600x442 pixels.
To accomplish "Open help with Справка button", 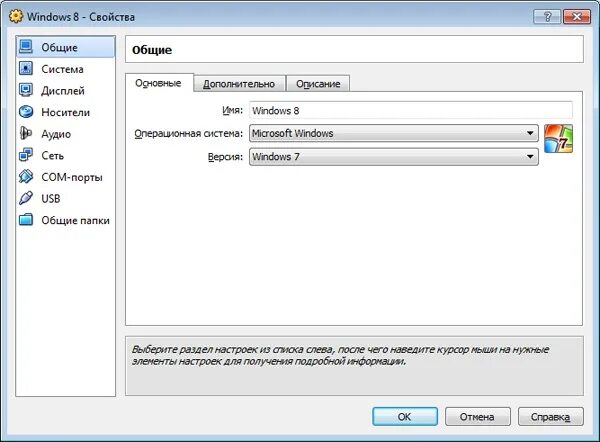I will (x=550, y=416).
